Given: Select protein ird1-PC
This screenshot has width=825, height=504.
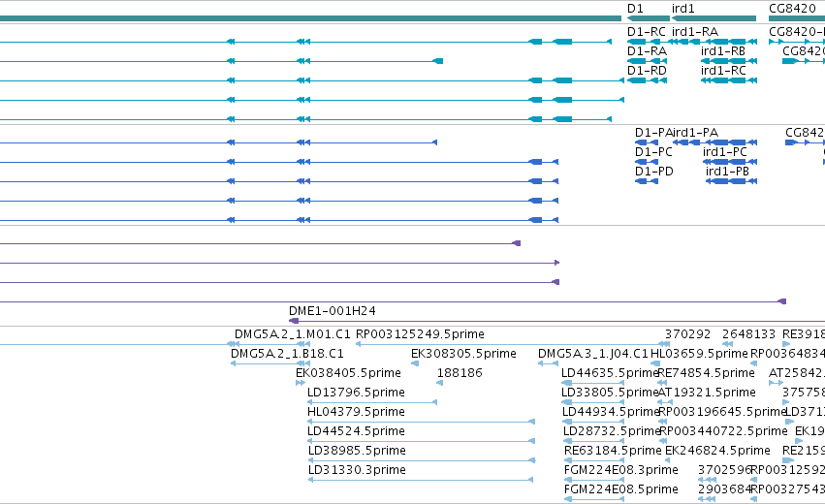Looking at the screenshot, I should click(x=724, y=152).
